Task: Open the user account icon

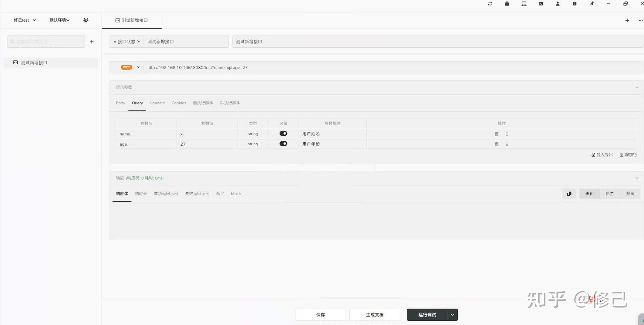Action: (558, 4)
